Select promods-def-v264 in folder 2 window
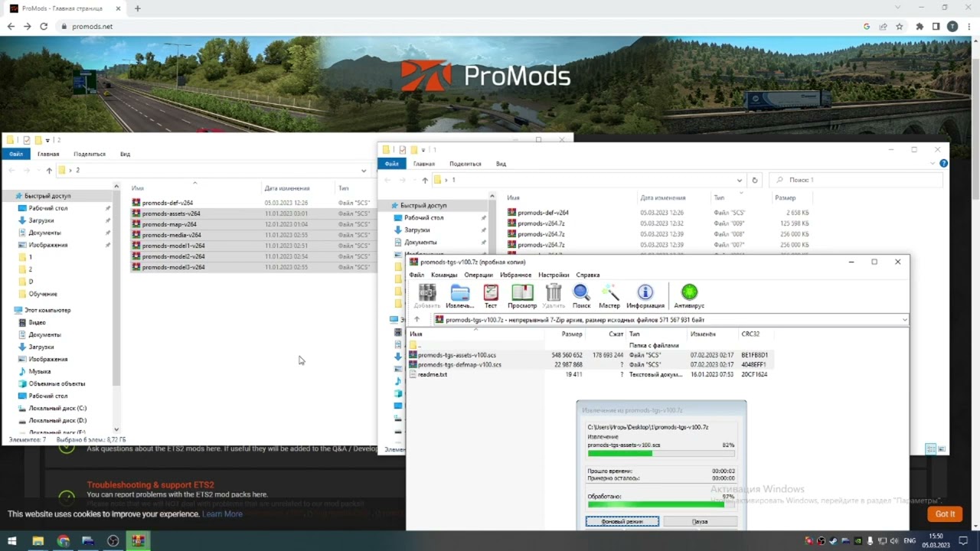The height and width of the screenshot is (551, 980). click(167, 203)
